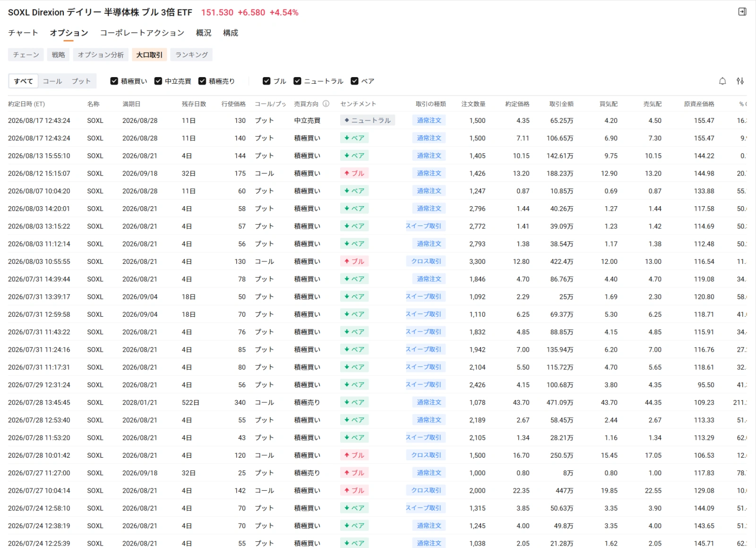Click amount 422.4万 cell

coord(562,261)
